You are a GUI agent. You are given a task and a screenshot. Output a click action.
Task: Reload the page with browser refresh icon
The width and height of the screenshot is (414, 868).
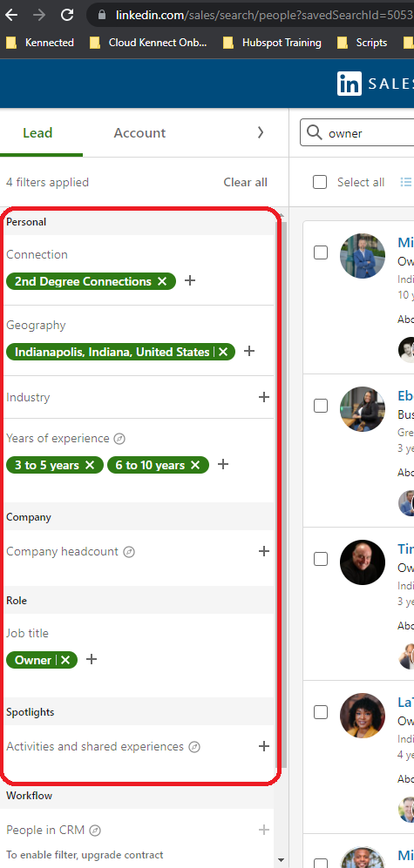click(67, 15)
